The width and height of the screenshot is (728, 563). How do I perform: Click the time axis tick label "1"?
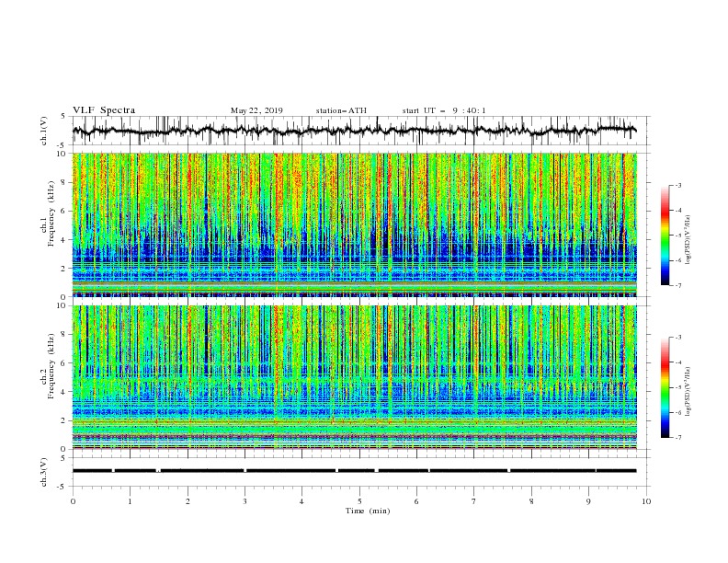131,501
